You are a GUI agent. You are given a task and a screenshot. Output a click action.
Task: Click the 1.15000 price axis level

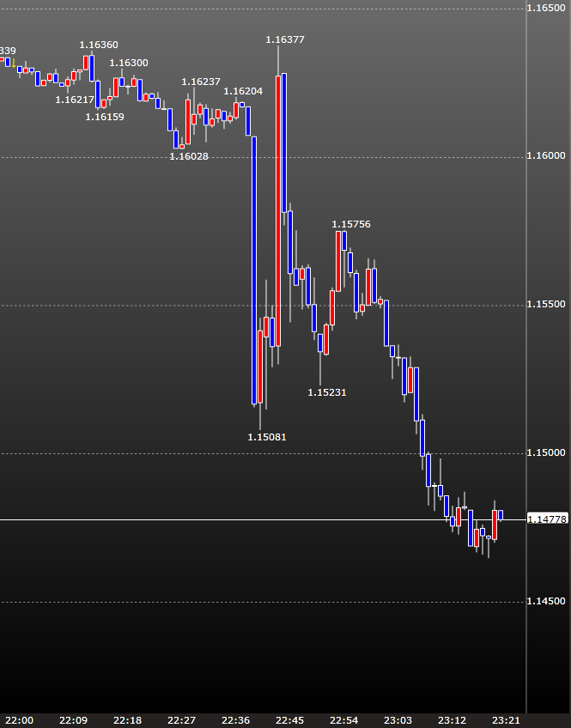(x=546, y=452)
